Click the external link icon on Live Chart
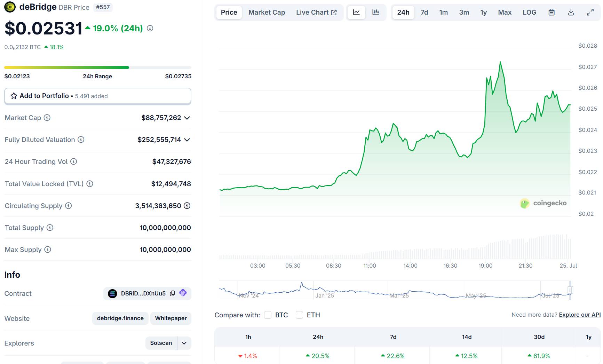The image size is (603, 364). pos(334,12)
